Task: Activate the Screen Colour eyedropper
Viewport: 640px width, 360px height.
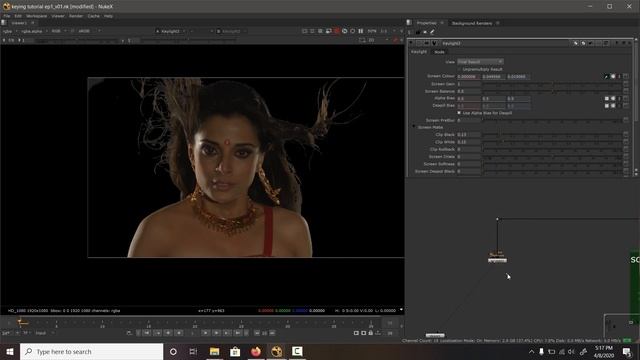Action: 606,76
